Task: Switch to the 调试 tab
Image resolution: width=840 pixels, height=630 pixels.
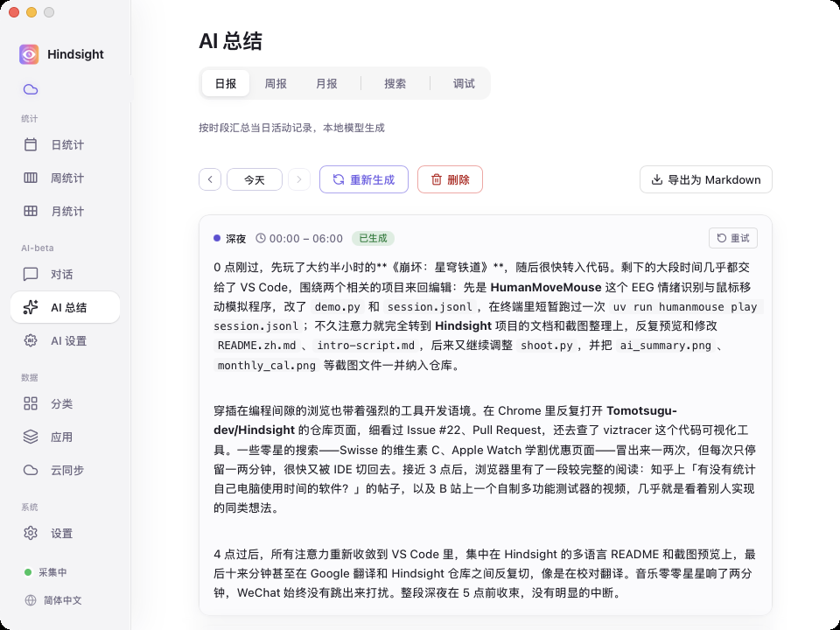Action: (464, 84)
